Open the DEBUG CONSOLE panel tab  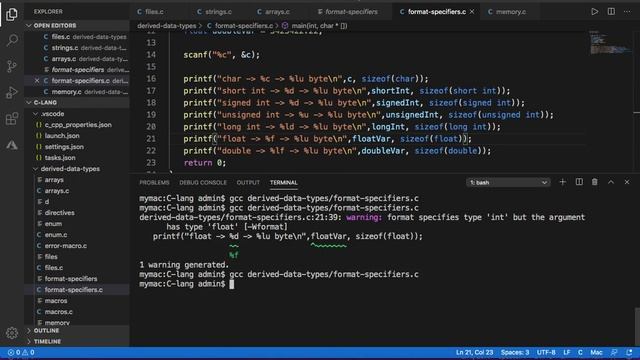[x=203, y=182]
